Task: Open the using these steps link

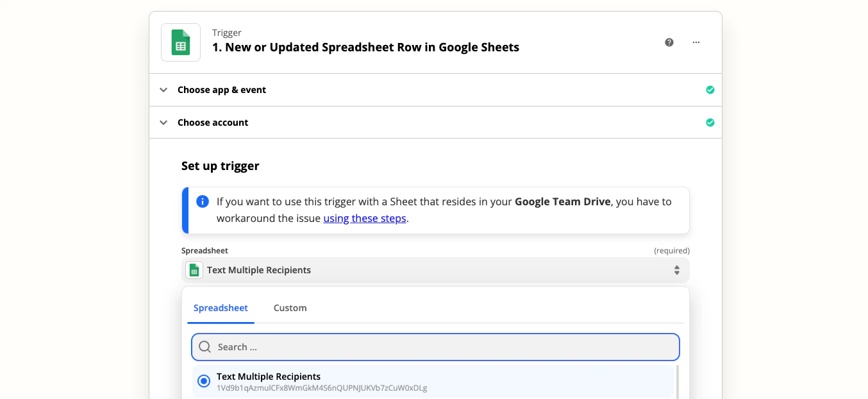Action: (364, 218)
